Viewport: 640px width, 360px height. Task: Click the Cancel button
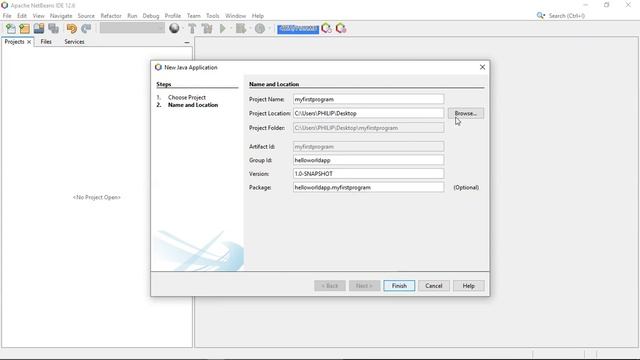[433, 286]
